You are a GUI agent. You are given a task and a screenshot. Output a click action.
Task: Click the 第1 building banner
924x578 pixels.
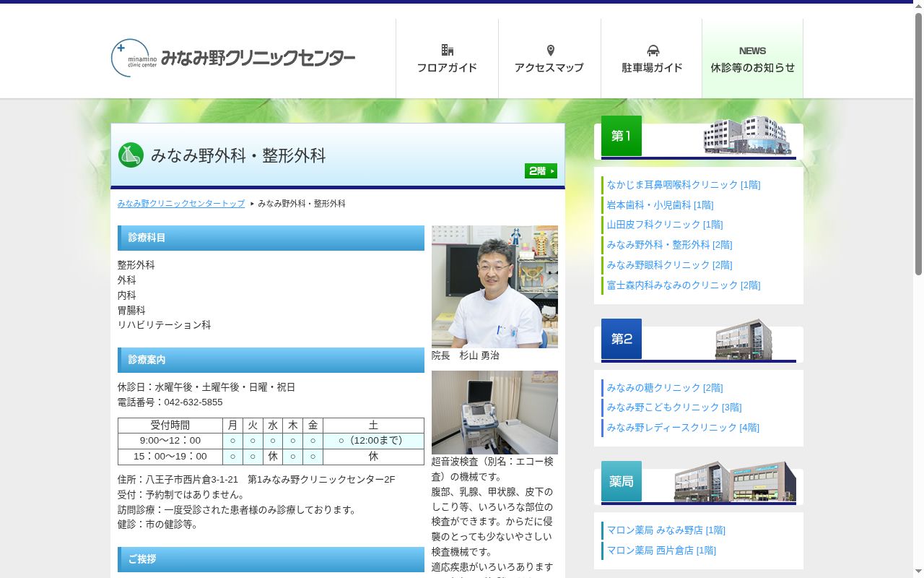699,137
